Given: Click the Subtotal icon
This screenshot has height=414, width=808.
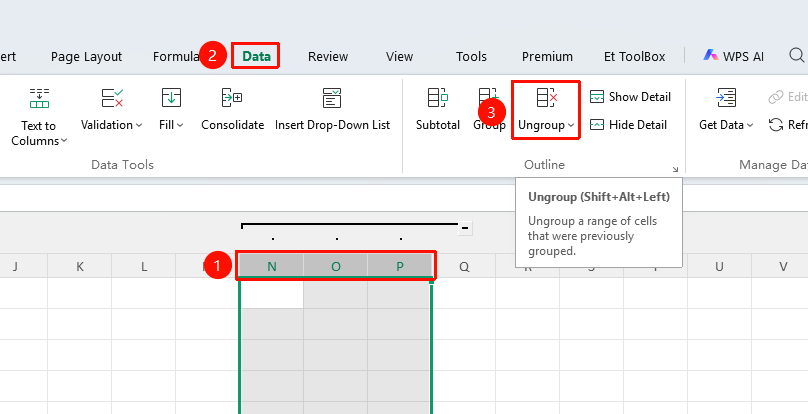Looking at the screenshot, I should pyautogui.click(x=437, y=97).
